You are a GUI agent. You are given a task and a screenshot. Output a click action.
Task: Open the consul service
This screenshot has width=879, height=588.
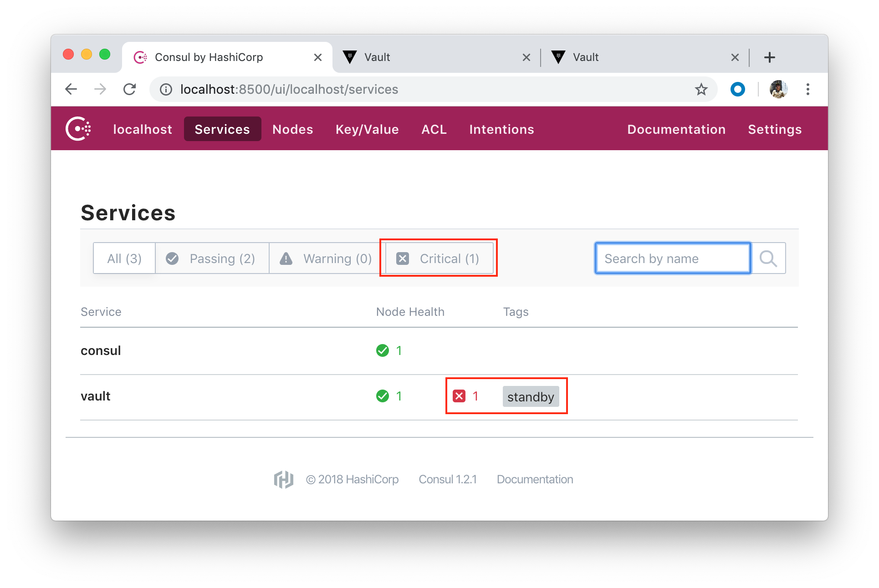pyautogui.click(x=101, y=350)
